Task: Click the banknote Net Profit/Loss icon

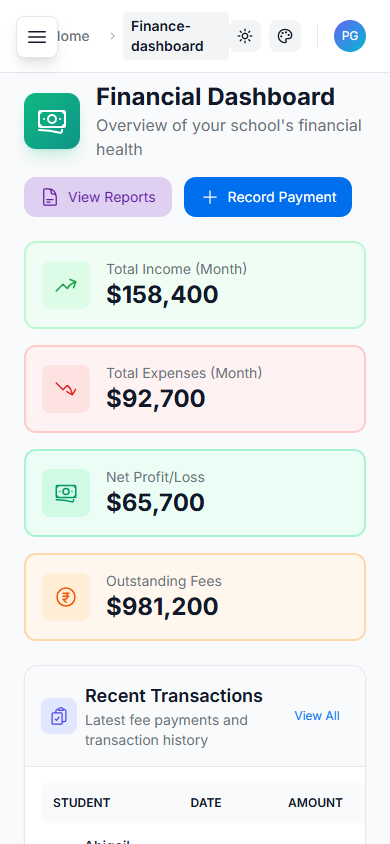Action: pos(66,493)
